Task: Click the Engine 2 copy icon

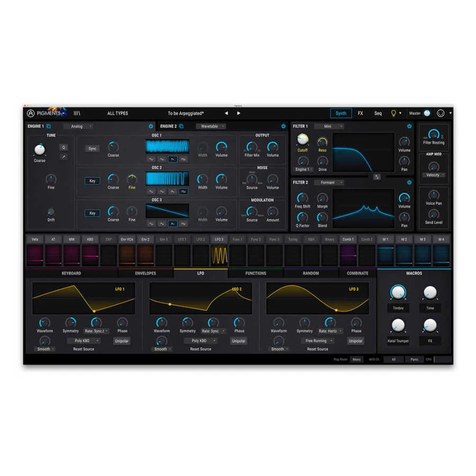Action: (181, 126)
